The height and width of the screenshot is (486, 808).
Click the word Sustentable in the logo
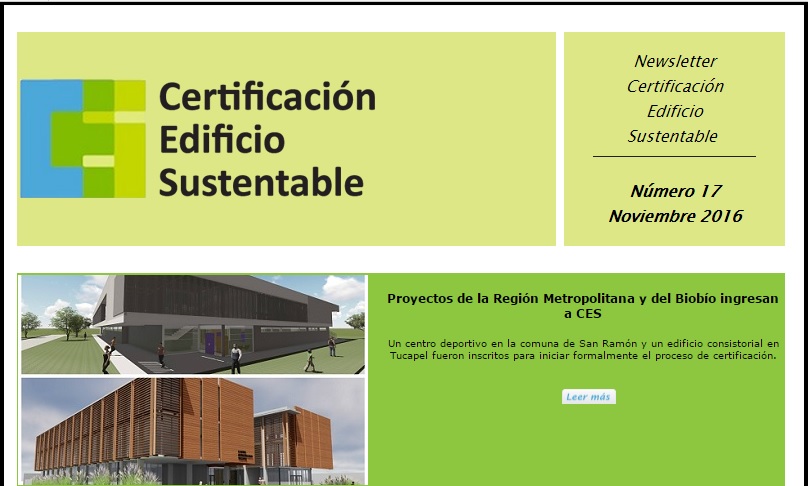click(x=261, y=182)
